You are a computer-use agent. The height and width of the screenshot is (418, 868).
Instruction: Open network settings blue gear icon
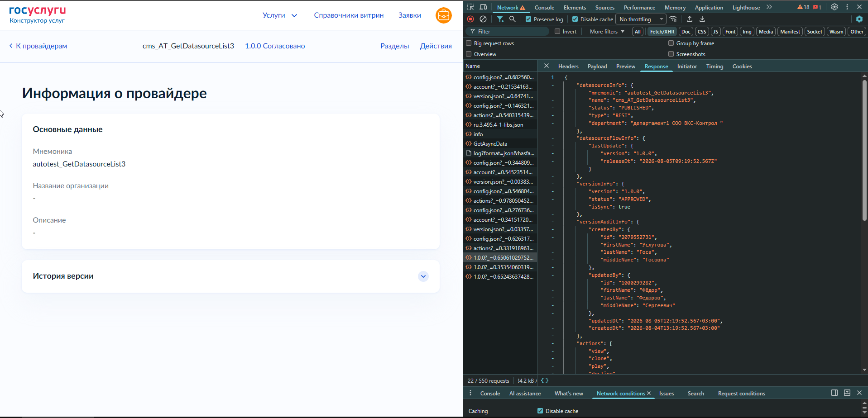(859, 19)
